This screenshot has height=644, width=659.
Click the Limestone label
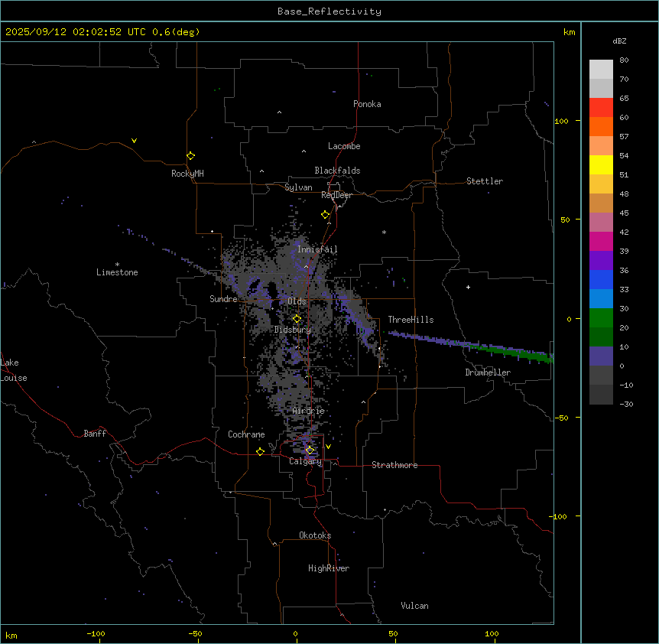coord(117,272)
